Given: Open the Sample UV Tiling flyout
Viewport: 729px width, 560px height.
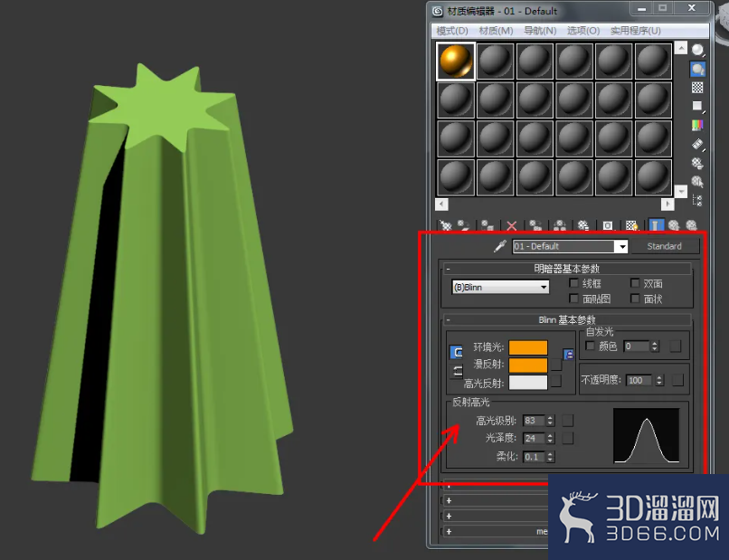Looking at the screenshot, I should (x=697, y=106).
